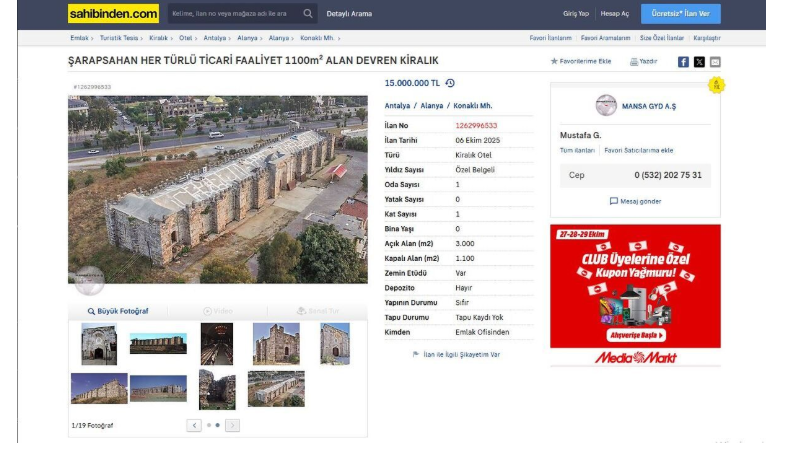Open Detaylı Arama advanced search
Viewport: 793px width, 456px height.
349,14
